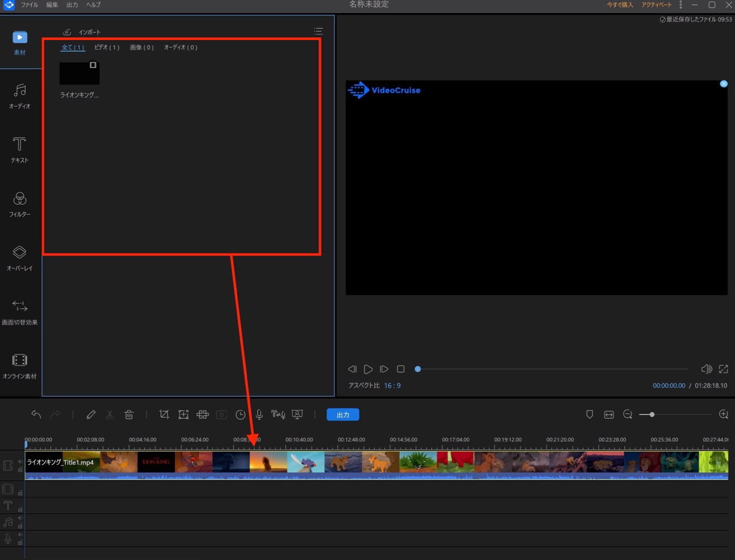
Task: Lock the music track
Action: (21, 526)
